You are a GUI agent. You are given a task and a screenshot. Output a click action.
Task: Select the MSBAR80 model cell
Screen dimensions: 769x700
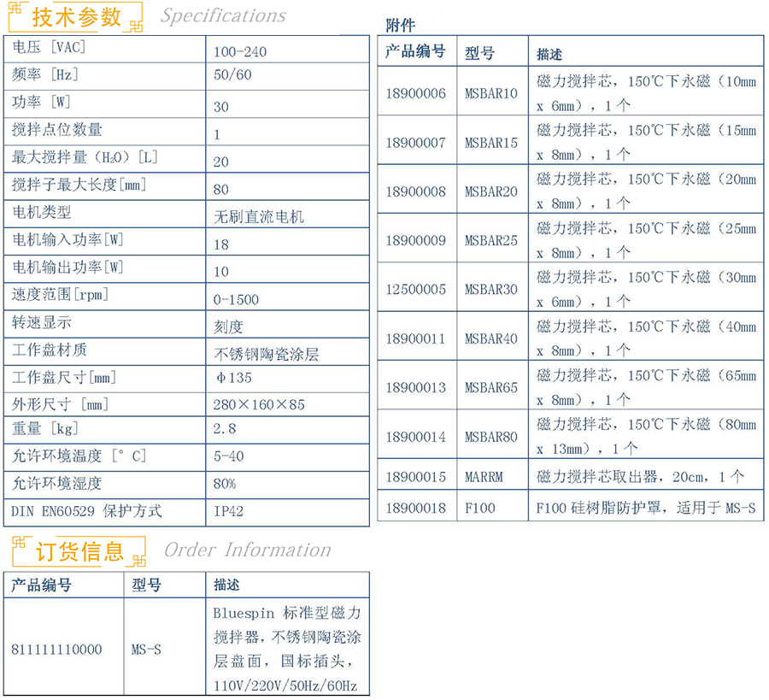tap(491, 437)
